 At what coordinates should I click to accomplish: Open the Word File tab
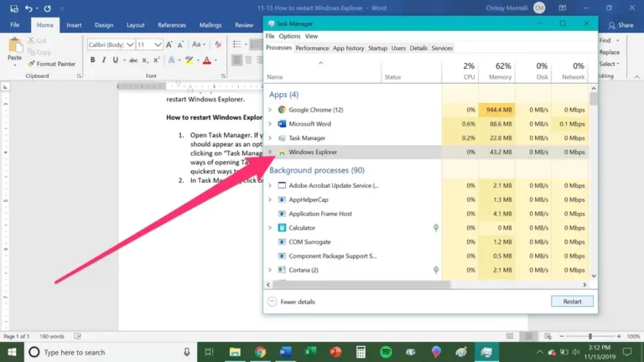click(x=15, y=25)
